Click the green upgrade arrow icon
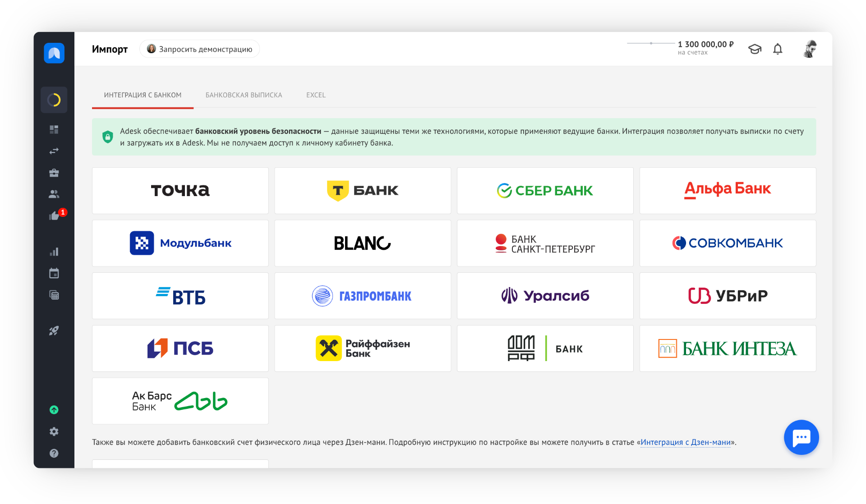Screen dimensions: 866x504 click(x=54, y=410)
